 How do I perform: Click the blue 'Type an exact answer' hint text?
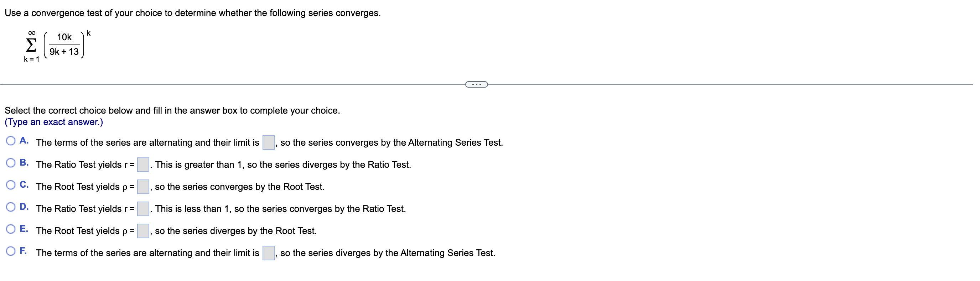click(x=54, y=122)
